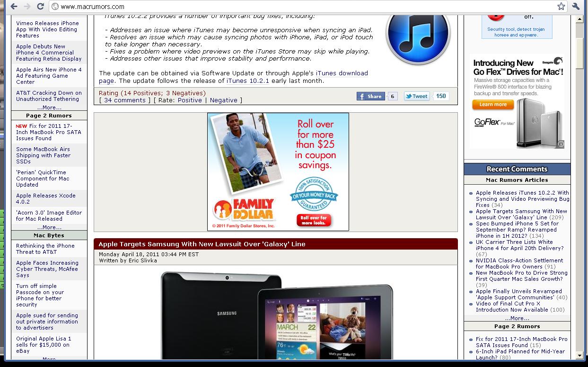Open UK Carrier Three Lists White iPhone 4
The image size is (588, 367).
(x=520, y=248)
